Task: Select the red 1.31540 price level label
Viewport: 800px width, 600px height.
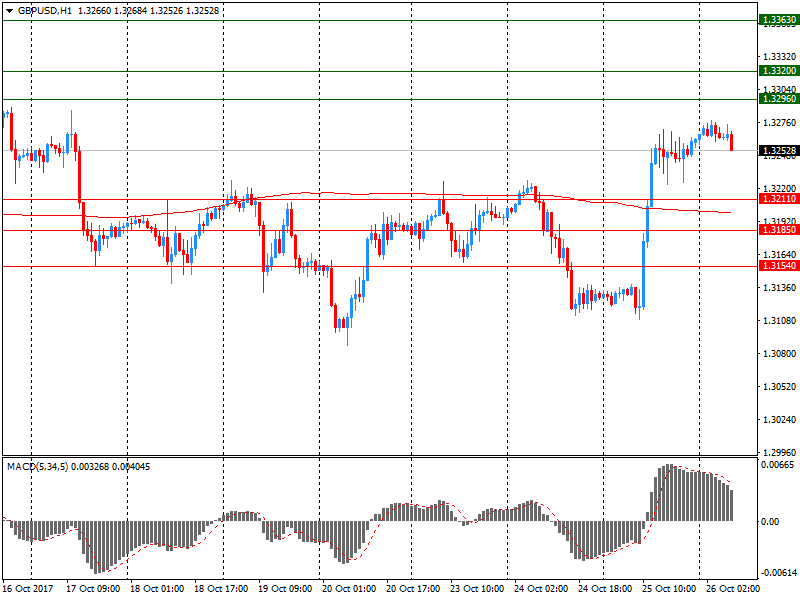Action: pos(779,266)
